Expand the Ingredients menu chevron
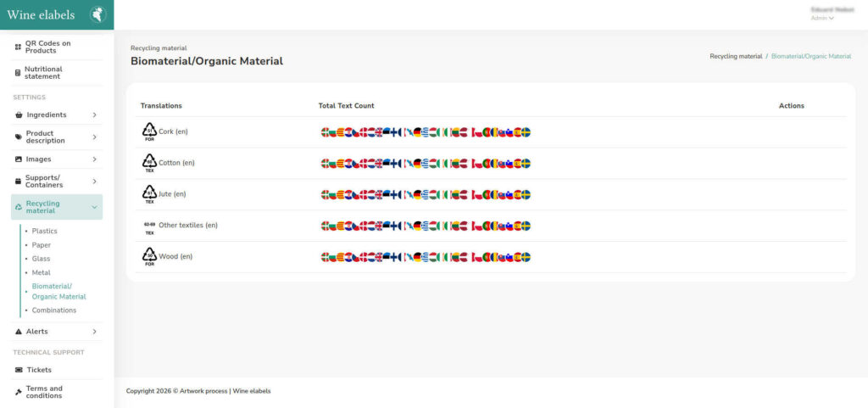868x408 pixels. 95,115
